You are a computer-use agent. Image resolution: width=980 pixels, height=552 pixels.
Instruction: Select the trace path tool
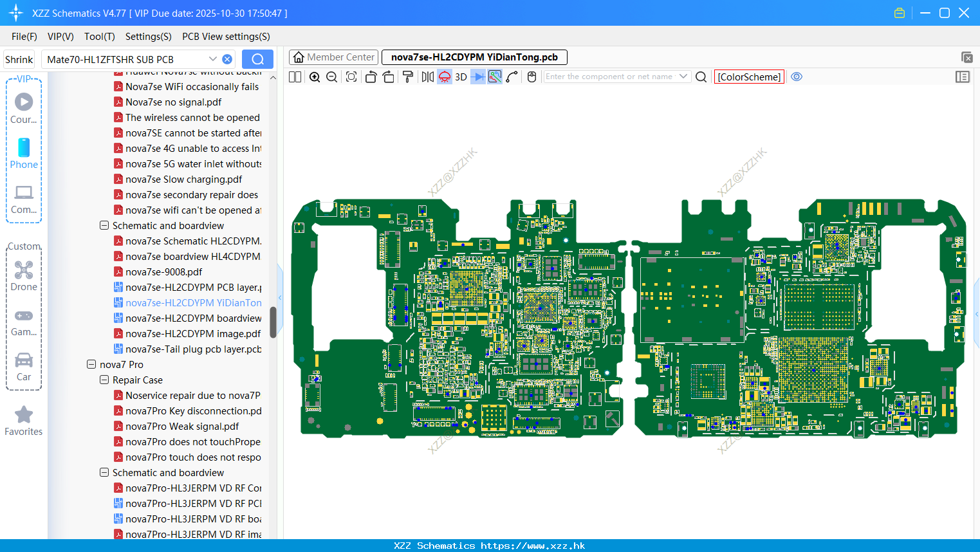pos(512,77)
